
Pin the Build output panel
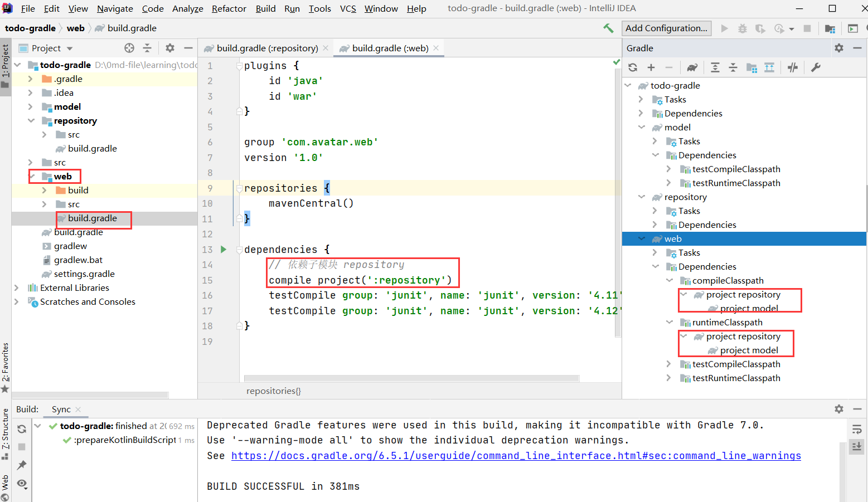pos(22,465)
